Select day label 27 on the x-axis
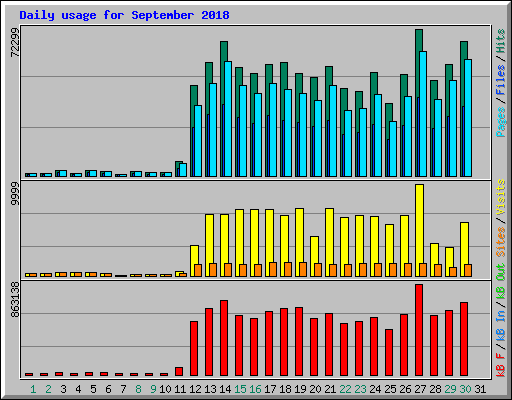Screen dimensions: 512x400 point(420,389)
